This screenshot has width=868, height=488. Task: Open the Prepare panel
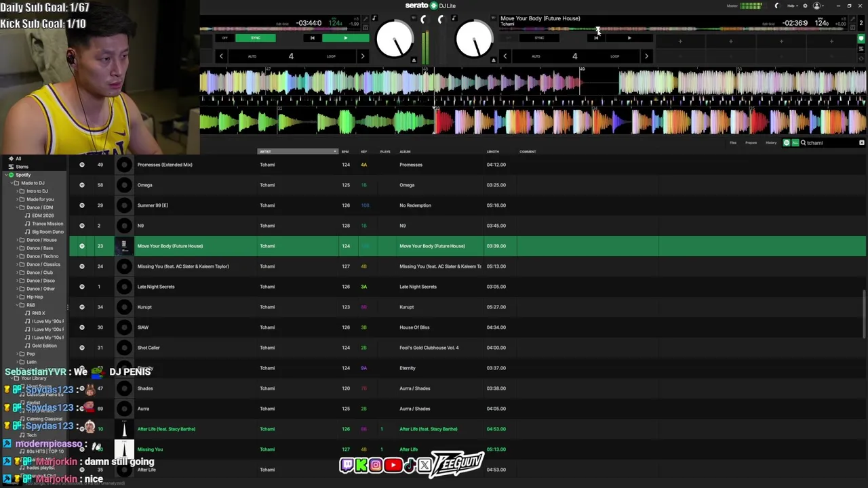(x=751, y=143)
